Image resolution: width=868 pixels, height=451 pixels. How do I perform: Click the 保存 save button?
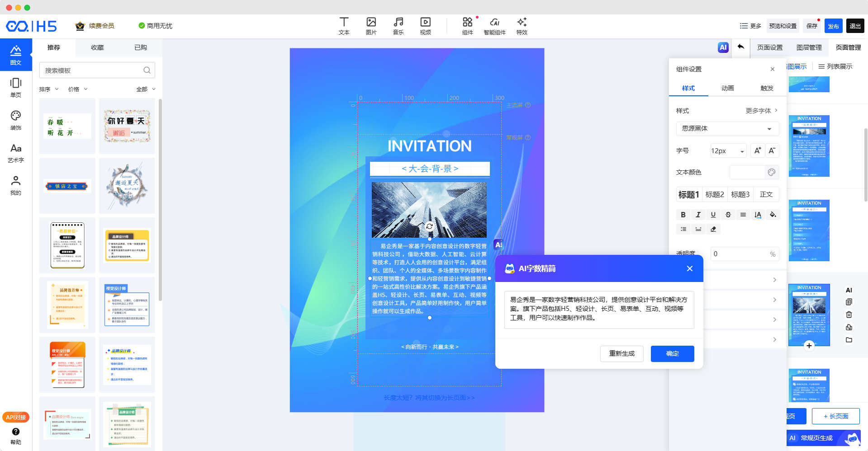tap(812, 26)
